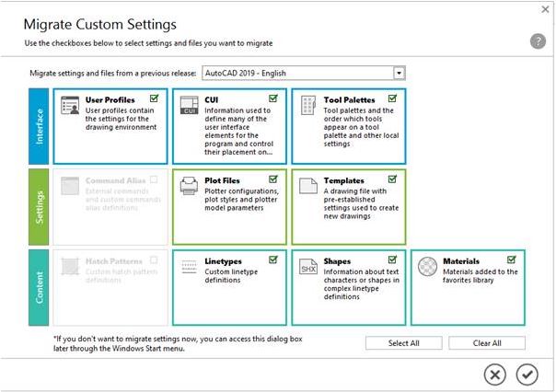556x392 pixels.
Task: Click the Templates page icon
Action: pos(308,186)
